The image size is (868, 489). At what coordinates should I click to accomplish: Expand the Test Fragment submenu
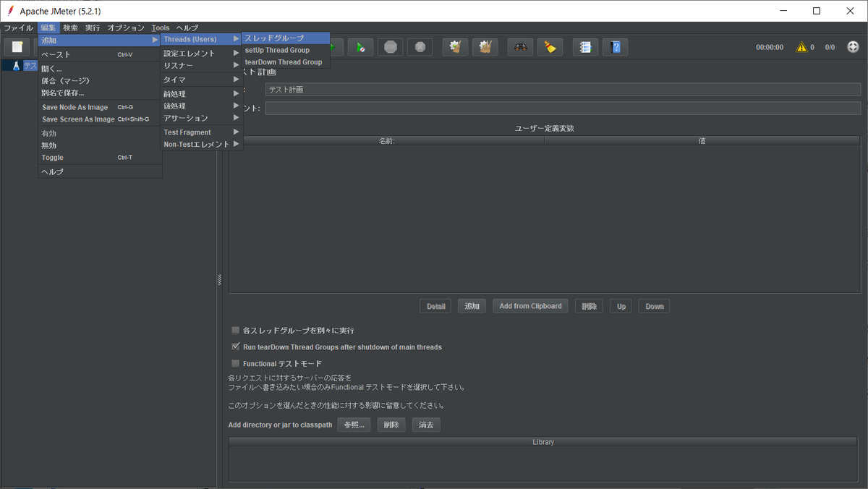201,132
